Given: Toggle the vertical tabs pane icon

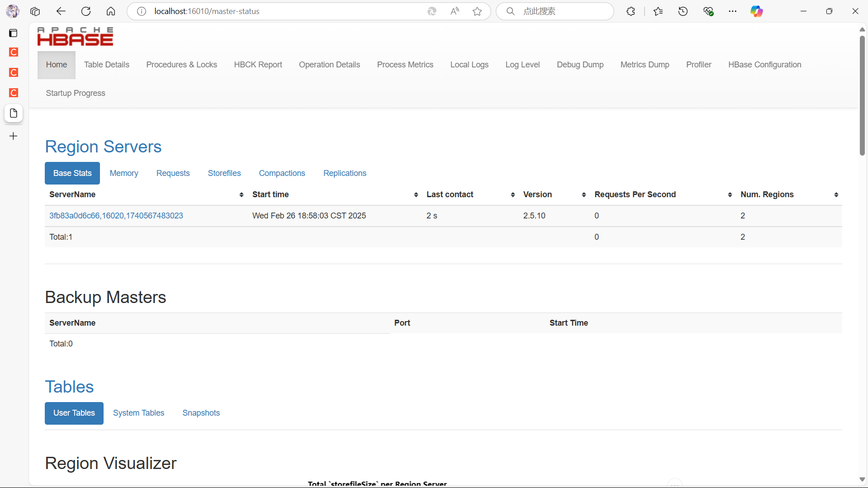Looking at the screenshot, I should pyautogui.click(x=14, y=33).
